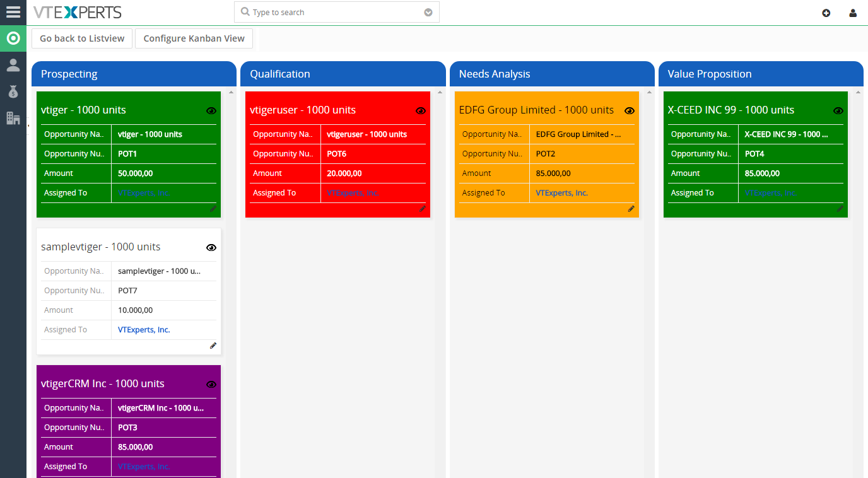868x478 pixels.
Task: Open the money bag icon in sidebar
Action: (13, 91)
